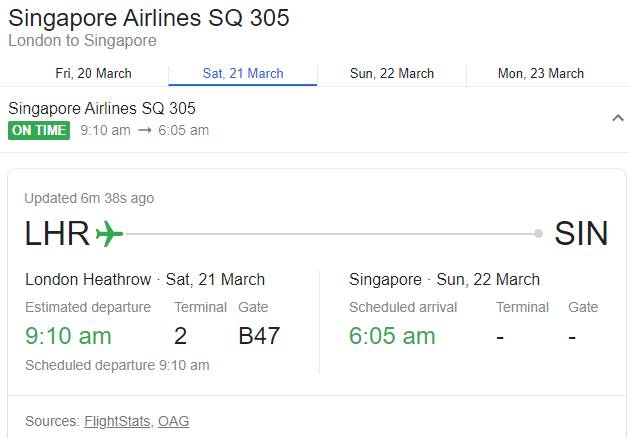The image size is (630, 438).
Task: Click the London to Singapore subtitle
Action: click(x=82, y=41)
